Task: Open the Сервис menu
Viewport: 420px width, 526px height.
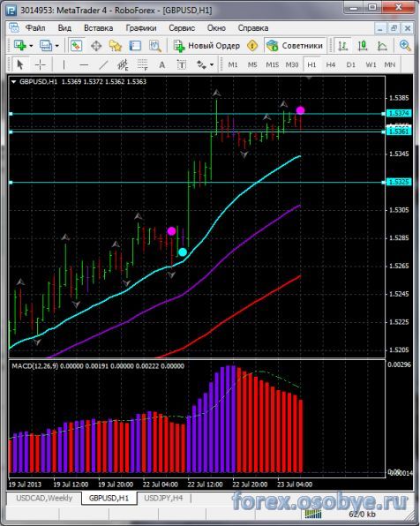Action: 182,28
